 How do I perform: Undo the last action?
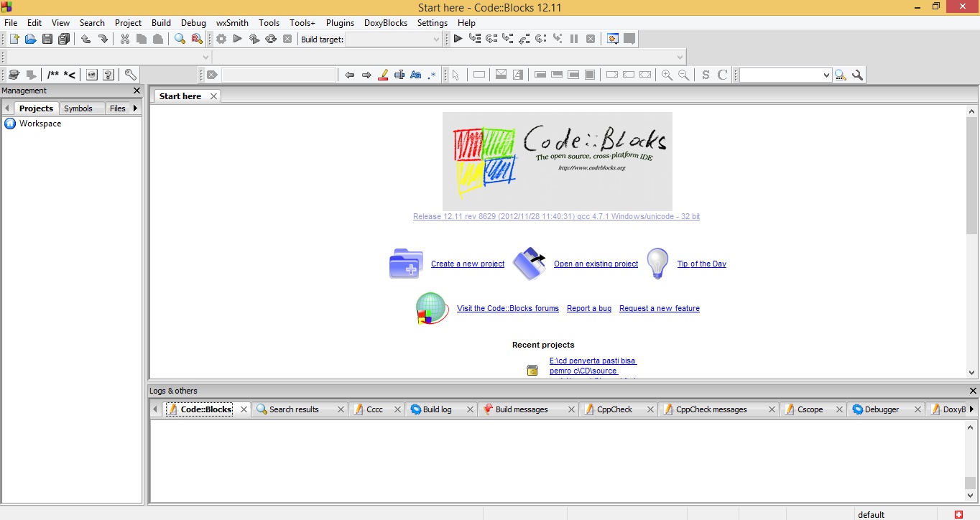[x=85, y=39]
